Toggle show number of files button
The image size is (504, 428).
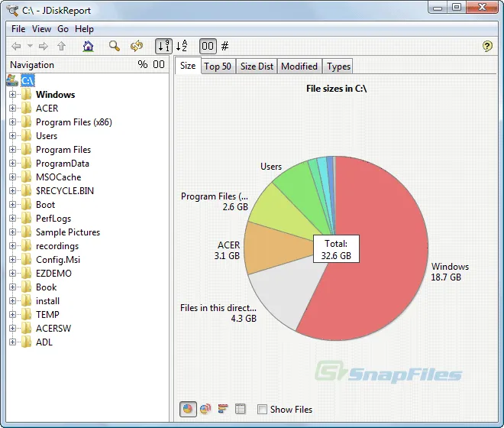(225, 47)
